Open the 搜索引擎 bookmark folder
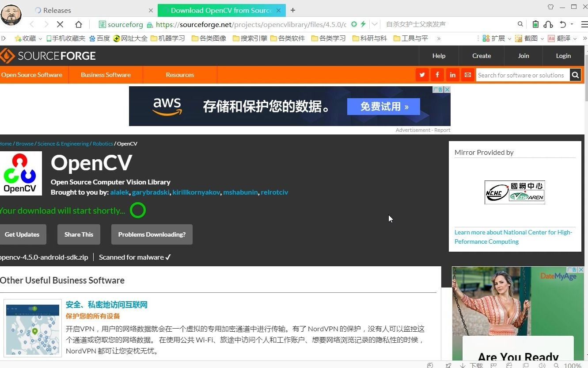This screenshot has height=368, width=588. click(x=250, y=38)
